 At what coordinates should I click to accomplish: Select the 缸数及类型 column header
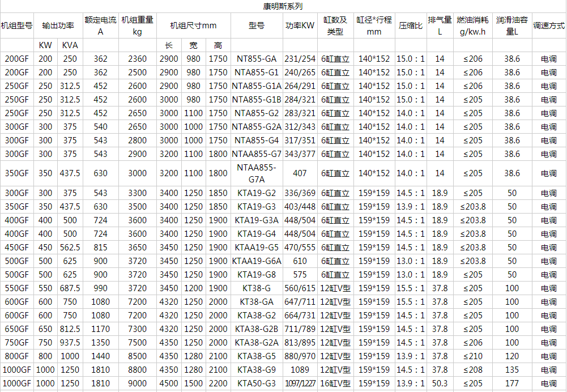(x=335, y=25)
